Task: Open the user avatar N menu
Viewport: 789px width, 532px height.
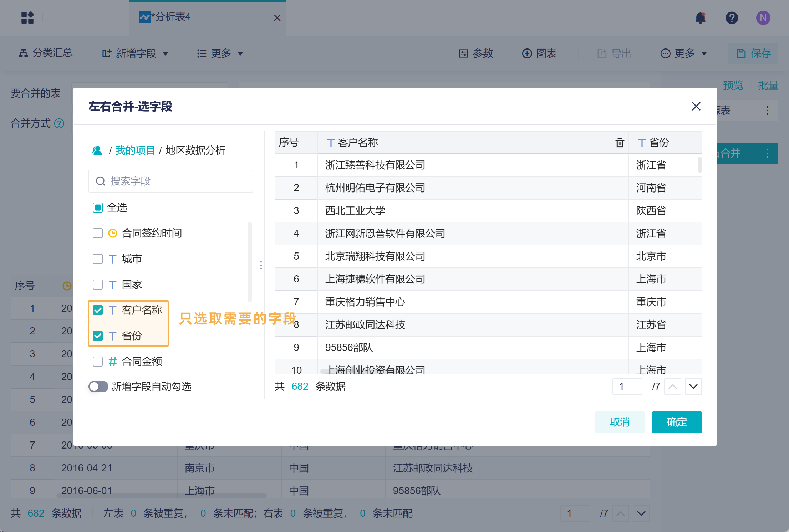Action: (763, 17)
